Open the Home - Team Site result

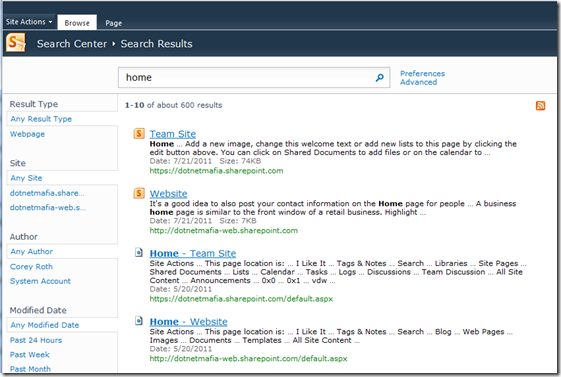193,253
